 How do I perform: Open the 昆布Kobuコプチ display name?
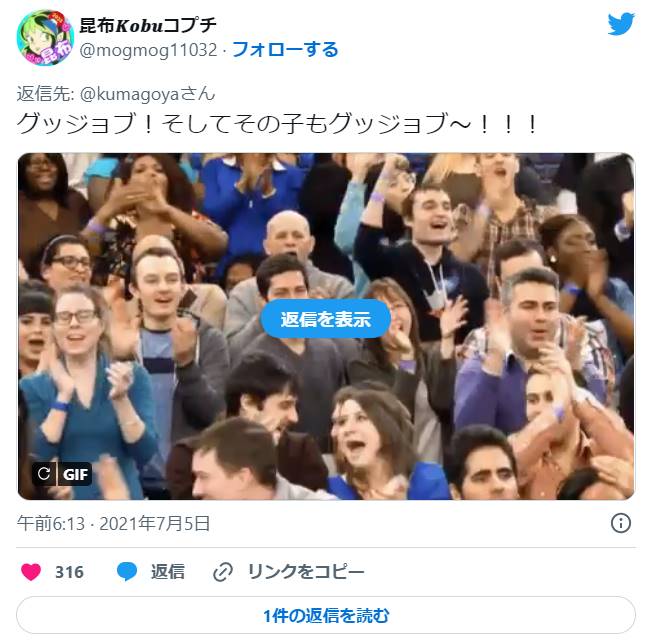coord(148,25)
